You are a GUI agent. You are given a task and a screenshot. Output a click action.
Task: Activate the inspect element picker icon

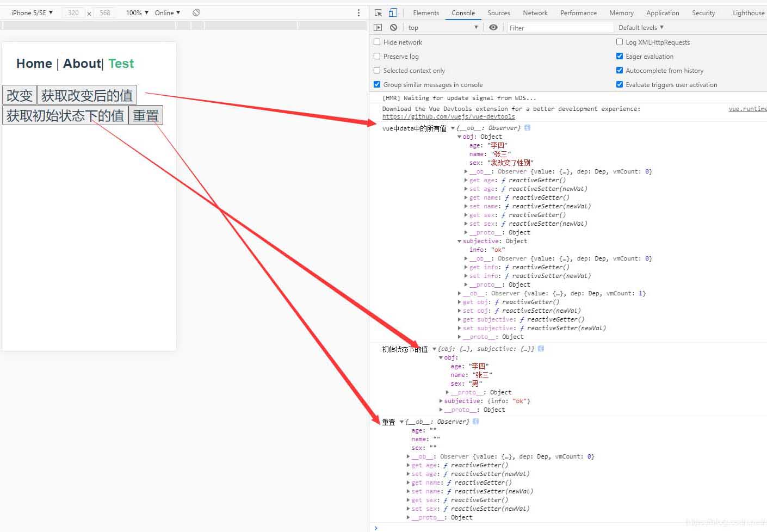tap(379, 13)
